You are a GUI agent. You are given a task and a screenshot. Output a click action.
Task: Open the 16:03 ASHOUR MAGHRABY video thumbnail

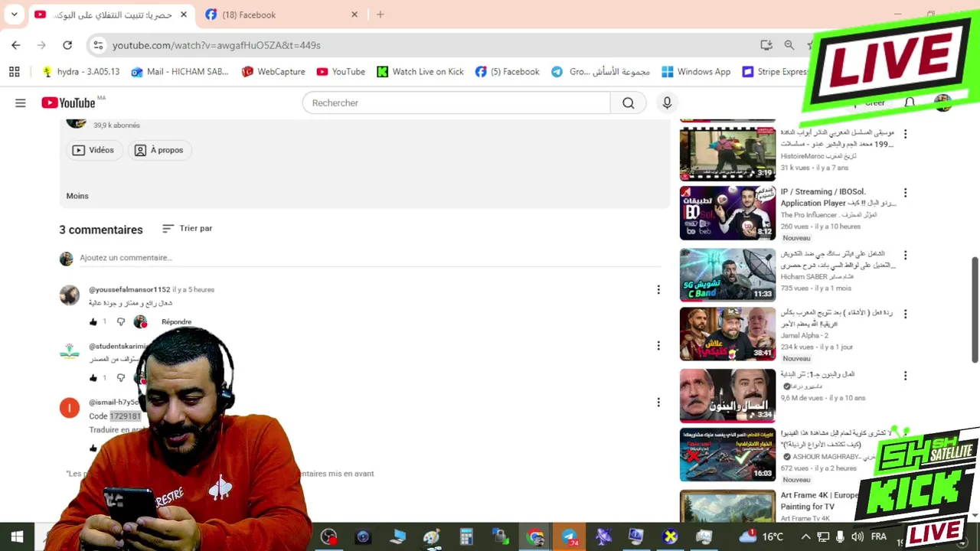(727, 455)
